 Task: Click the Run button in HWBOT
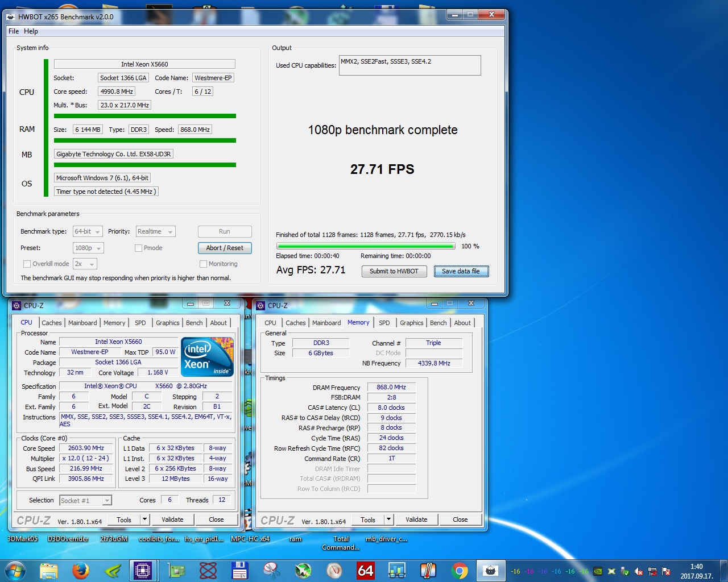225,231
